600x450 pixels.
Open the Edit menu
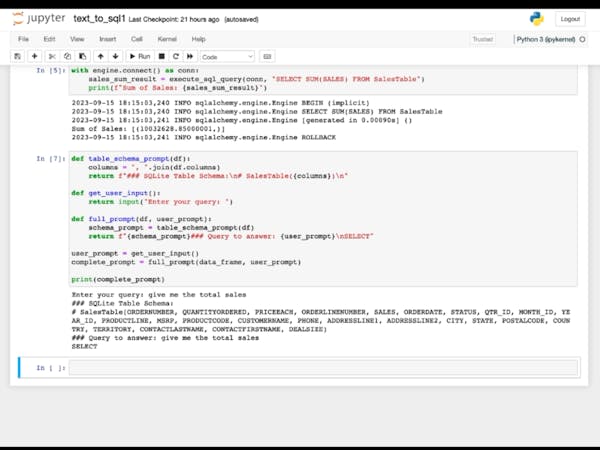point(49,39)
